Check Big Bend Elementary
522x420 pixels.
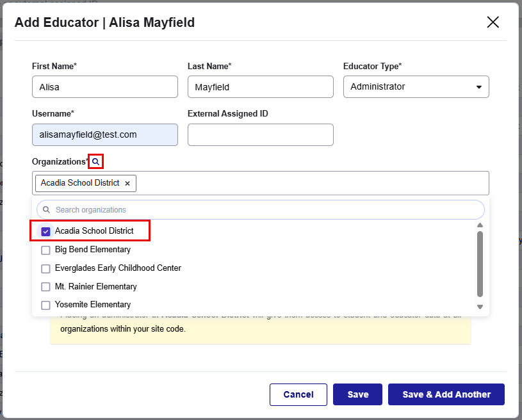pos(45,250)
